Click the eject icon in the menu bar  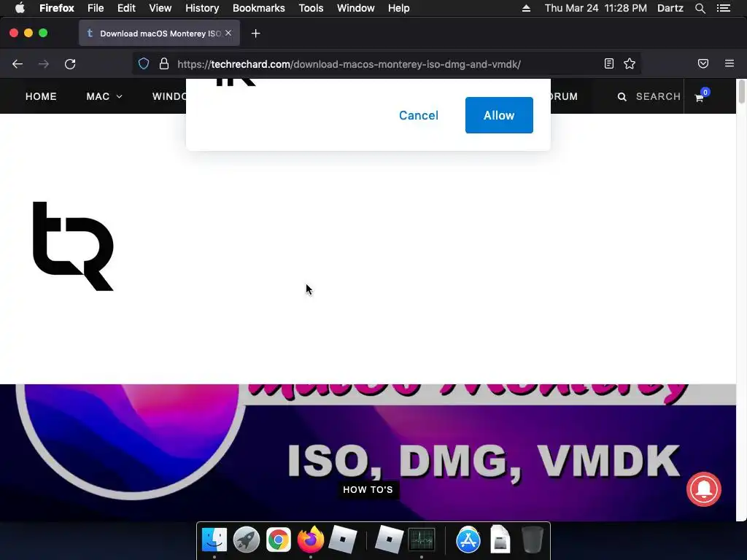(x=527, y=8)
